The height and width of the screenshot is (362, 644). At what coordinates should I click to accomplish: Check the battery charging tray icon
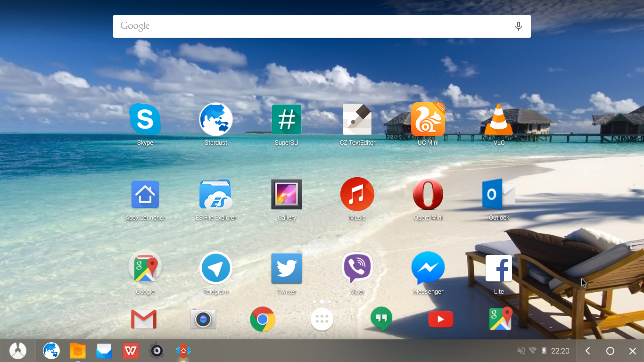tap(544, 351)
